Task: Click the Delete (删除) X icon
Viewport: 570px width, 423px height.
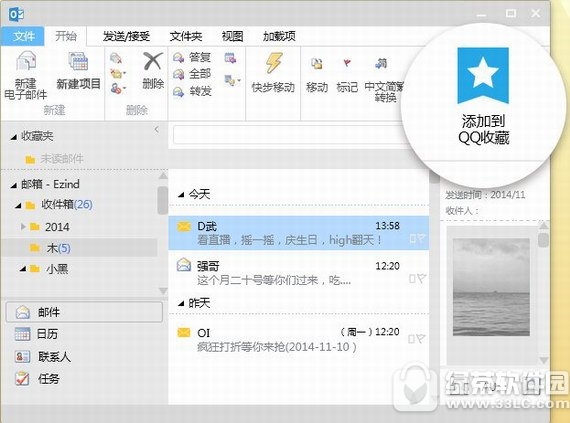Action: 152,61
